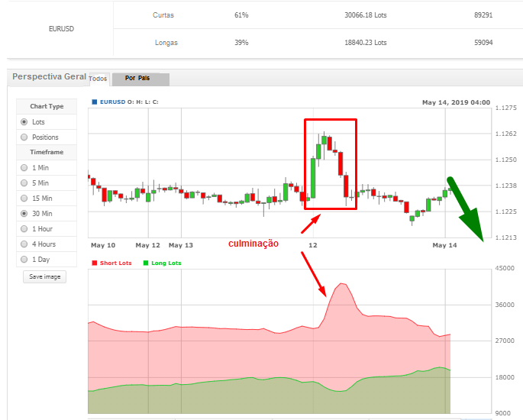
Task: Open the Todos tab
Action: pyautogui.click(x=98, y=79)
